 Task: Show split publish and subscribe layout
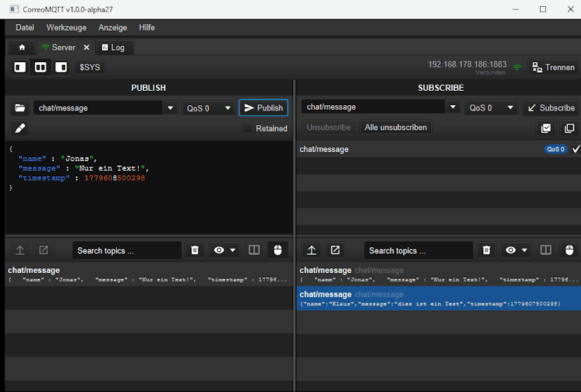pyautogui.click(x=40, y=68)
